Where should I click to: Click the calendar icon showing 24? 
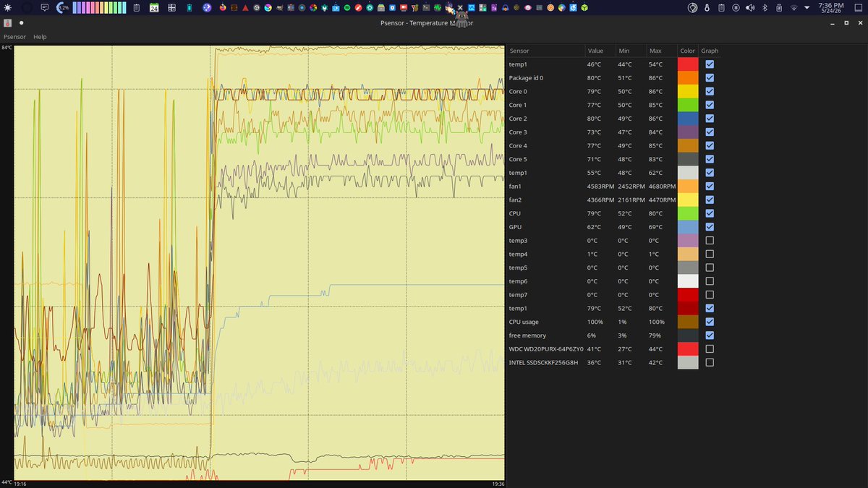click(154, 7)
